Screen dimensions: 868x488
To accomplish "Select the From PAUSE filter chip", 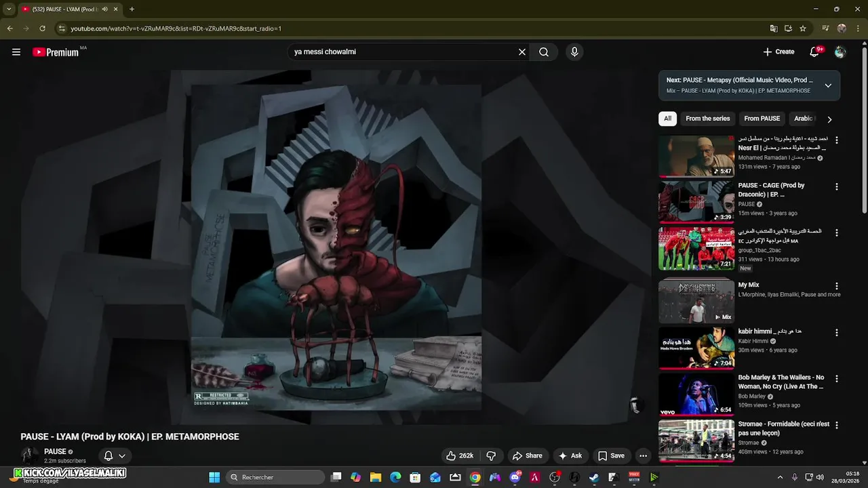I will [x=762, y=119].
